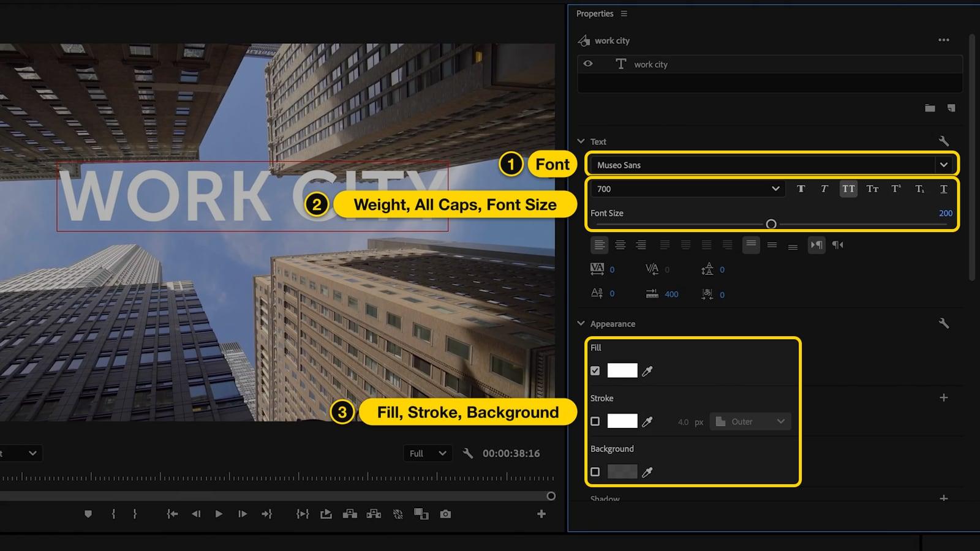This screenshot has height=551, width=980.
Task: Select the Properties panel tab
Action: coord(595,13)
